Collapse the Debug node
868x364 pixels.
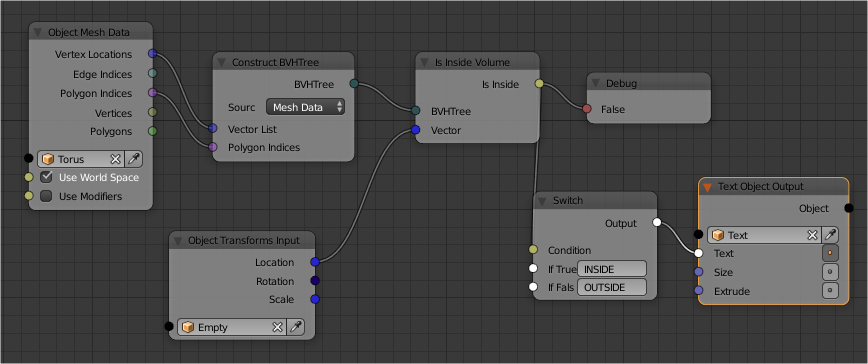coord(596,84)
